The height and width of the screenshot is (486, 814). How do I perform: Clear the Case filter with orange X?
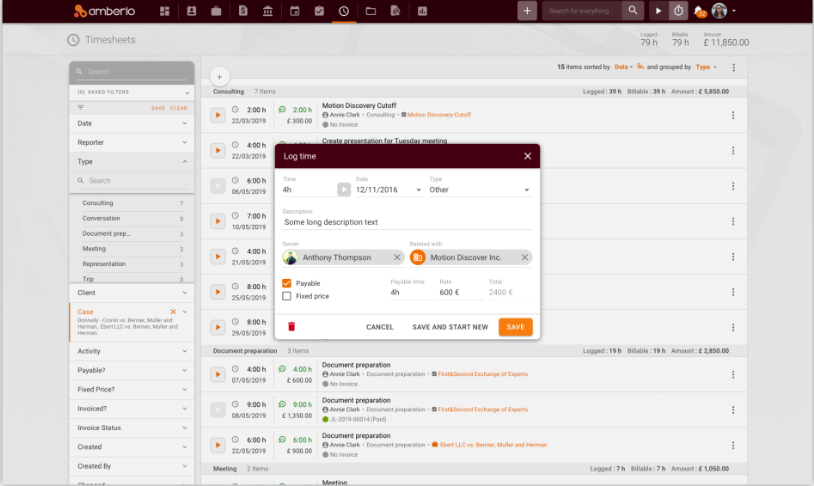pos(173,312)
